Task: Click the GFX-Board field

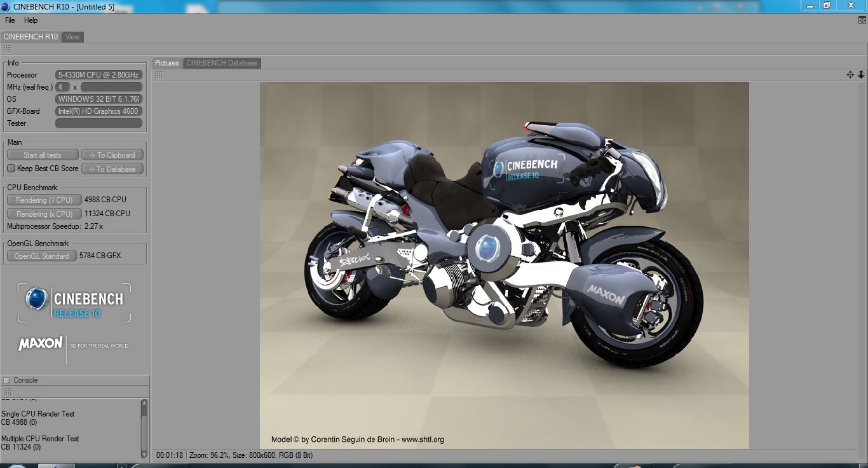Action: click(98, 111)
